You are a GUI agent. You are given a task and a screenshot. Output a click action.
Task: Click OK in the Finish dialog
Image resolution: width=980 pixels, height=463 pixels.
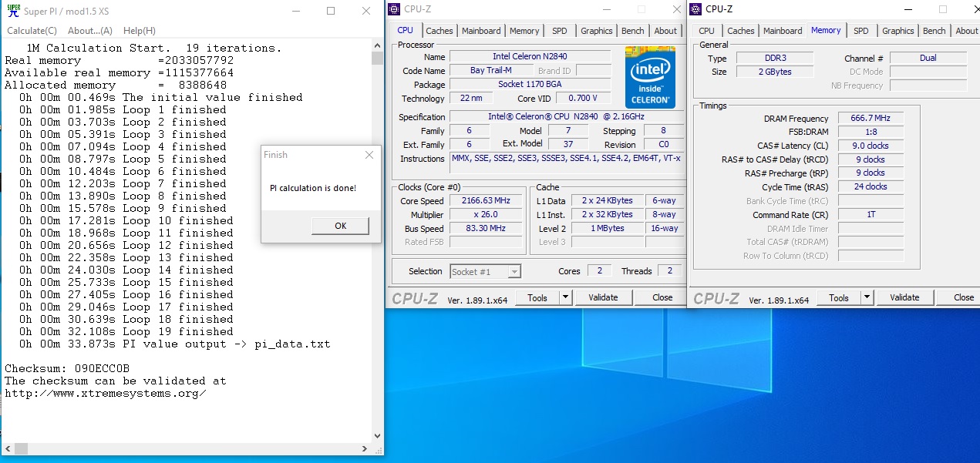point(340,226)
